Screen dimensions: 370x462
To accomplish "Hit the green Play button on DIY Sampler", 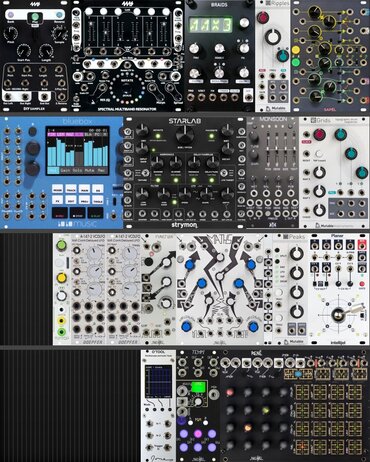I will 35,17.
